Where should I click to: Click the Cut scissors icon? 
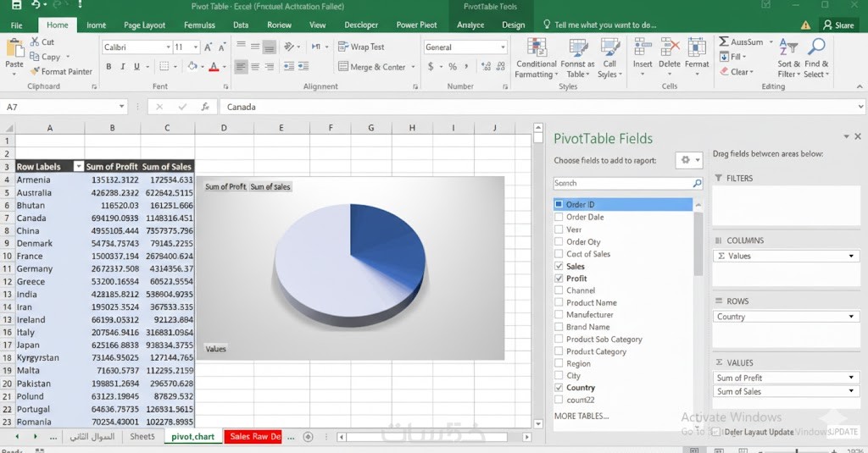(x=34, y=42)
